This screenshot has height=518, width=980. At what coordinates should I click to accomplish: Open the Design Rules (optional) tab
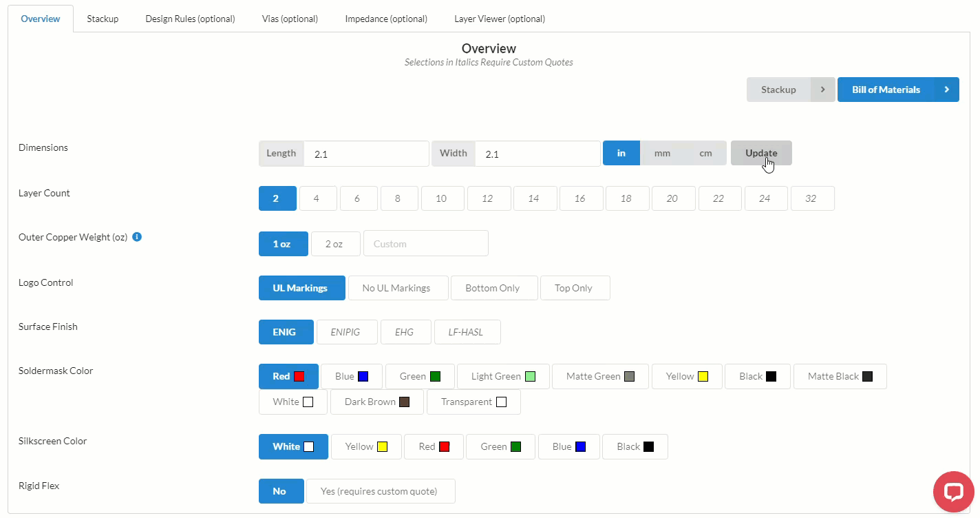click(x=190, y=19)
